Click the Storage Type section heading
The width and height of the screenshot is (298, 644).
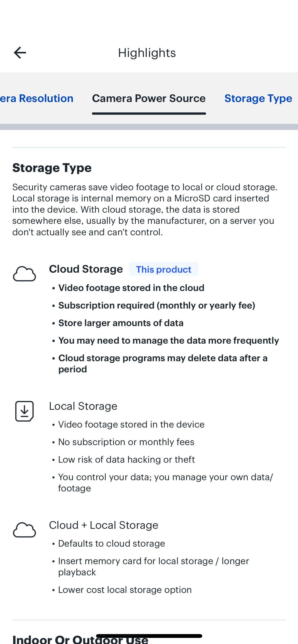click(52, 168)
